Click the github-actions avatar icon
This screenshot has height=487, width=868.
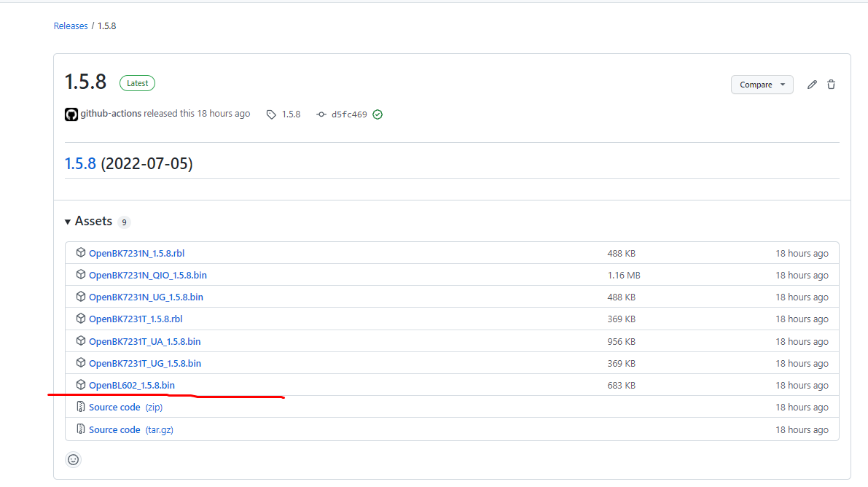pyautogui.click(x=71, y=114)
